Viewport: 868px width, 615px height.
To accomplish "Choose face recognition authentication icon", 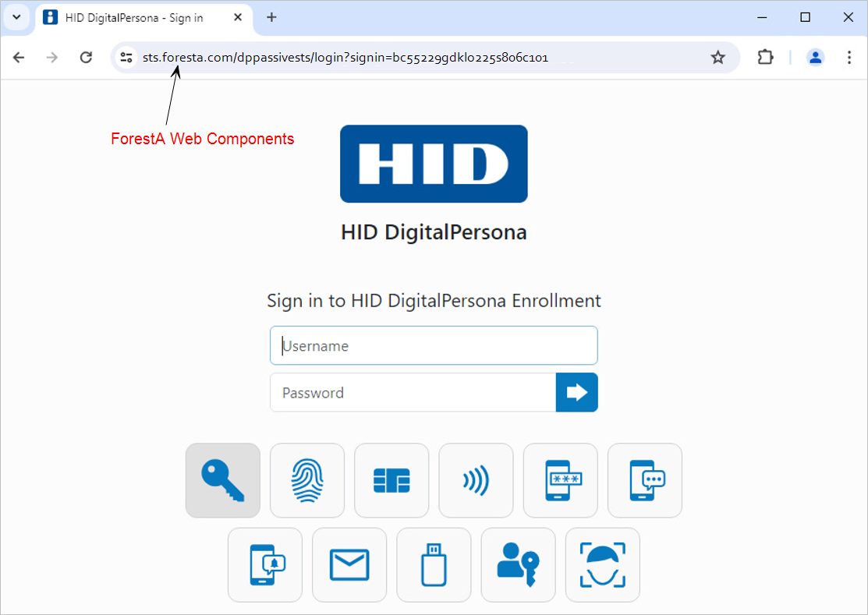I will pyautogui.click(x=602, y=564).
